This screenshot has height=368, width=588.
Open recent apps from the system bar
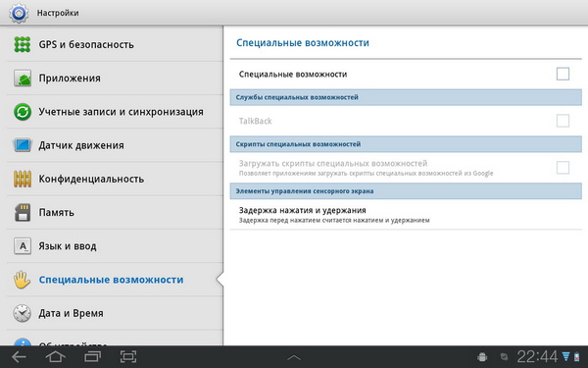(x=92, y=356)
